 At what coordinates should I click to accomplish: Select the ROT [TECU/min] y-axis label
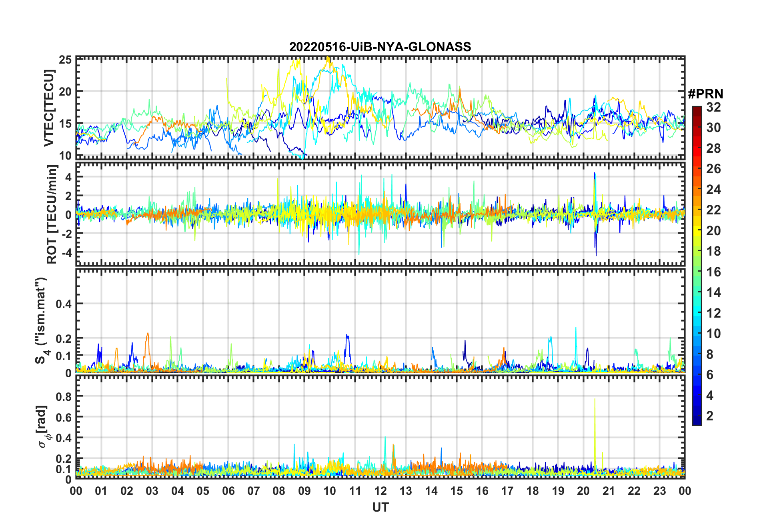(52, 214)
